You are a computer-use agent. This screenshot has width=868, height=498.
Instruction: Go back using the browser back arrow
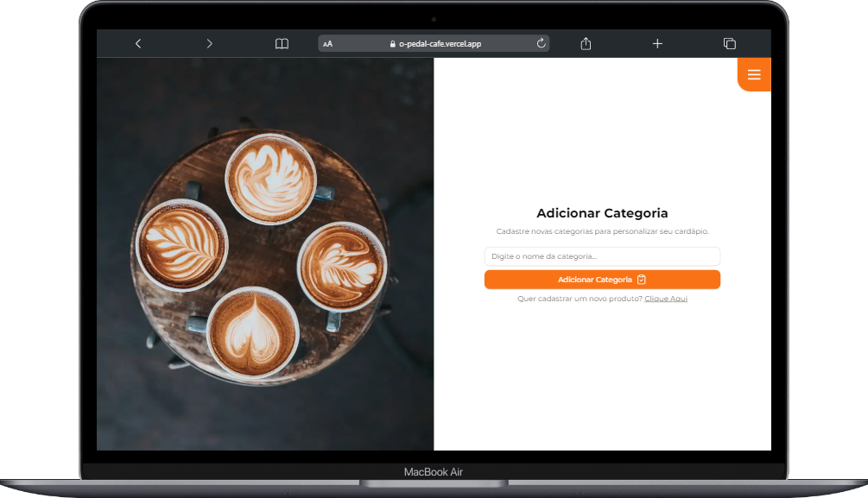[x=138, y=43]
